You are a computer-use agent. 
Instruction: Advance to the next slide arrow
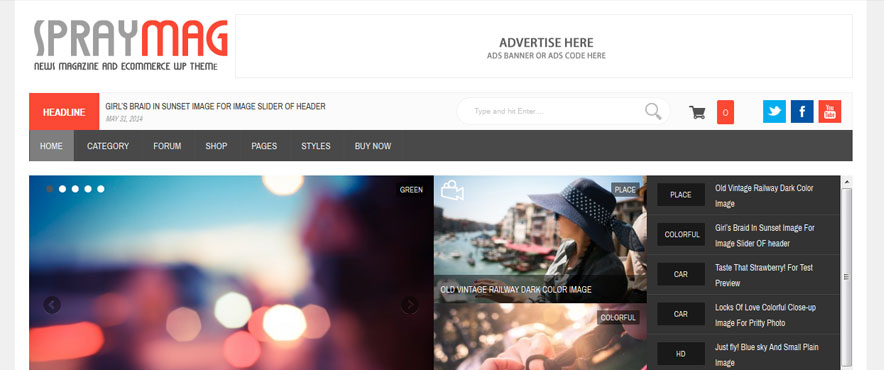pyautogui.click(x=410, y=305)
